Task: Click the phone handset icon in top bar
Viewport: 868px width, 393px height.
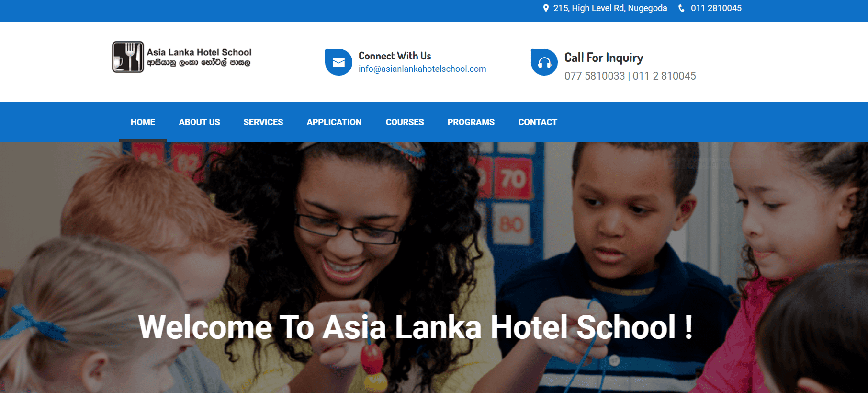Action: (681, 8)
